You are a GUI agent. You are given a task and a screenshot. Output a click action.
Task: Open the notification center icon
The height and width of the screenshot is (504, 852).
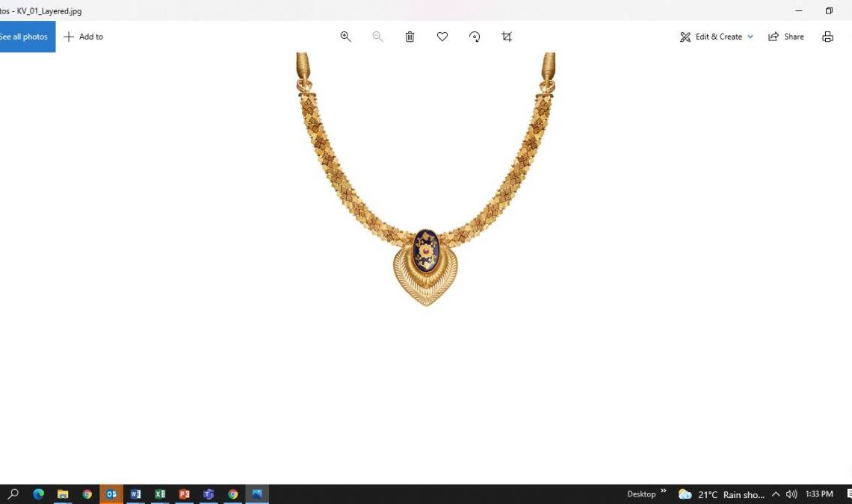849,494
